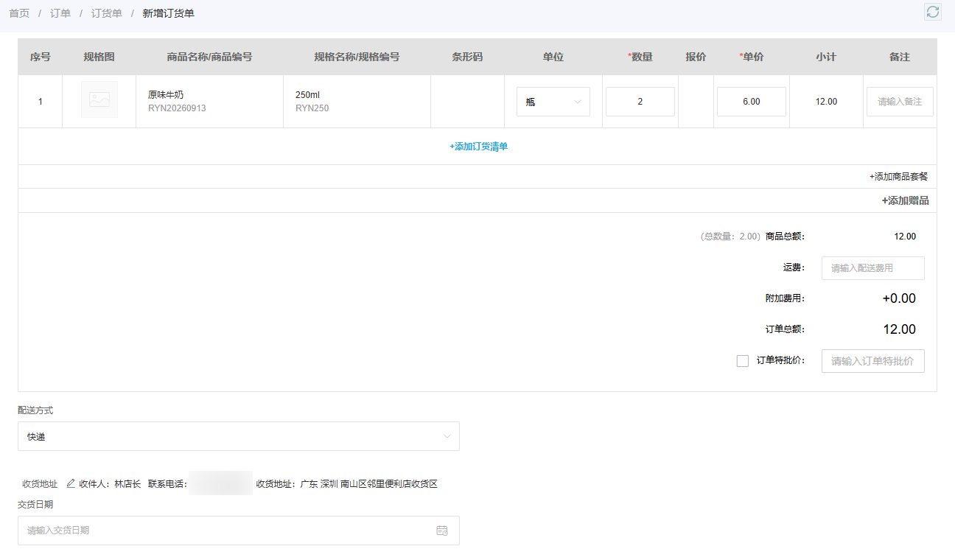This screenshot has width=955, height=560.
Task: Click 商品总额 value 12.00
Action: click(x=905, y=237)
